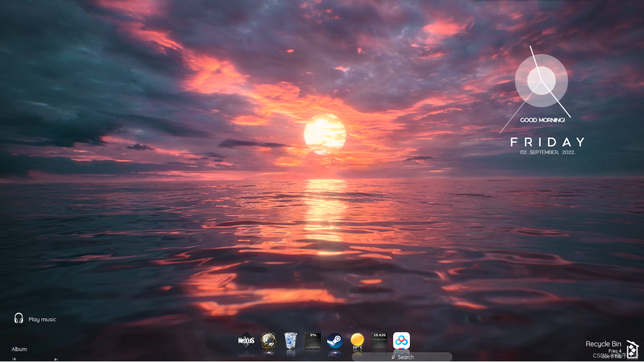Open the Recycle Bin trash icon on the dock

pyautogui.click(x=290, y=340)
